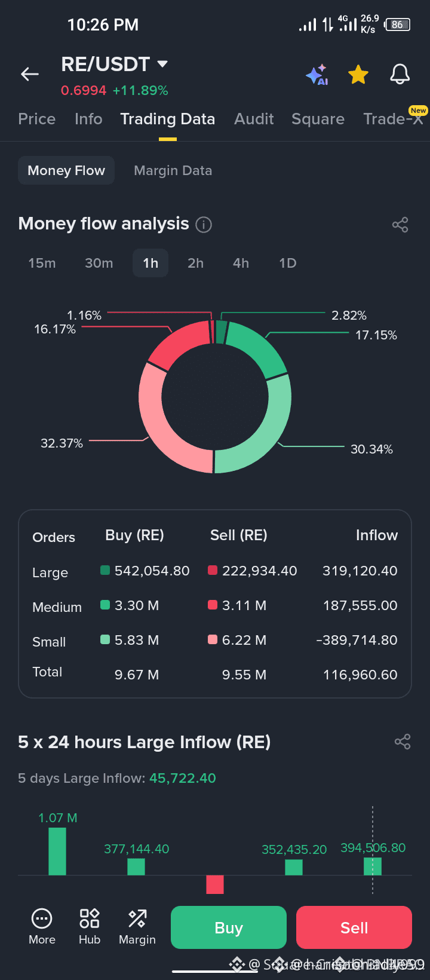Select the 1D time interval
Viewport: 430px width, 980px height.
pyautogui.click(x=288, y=263)
